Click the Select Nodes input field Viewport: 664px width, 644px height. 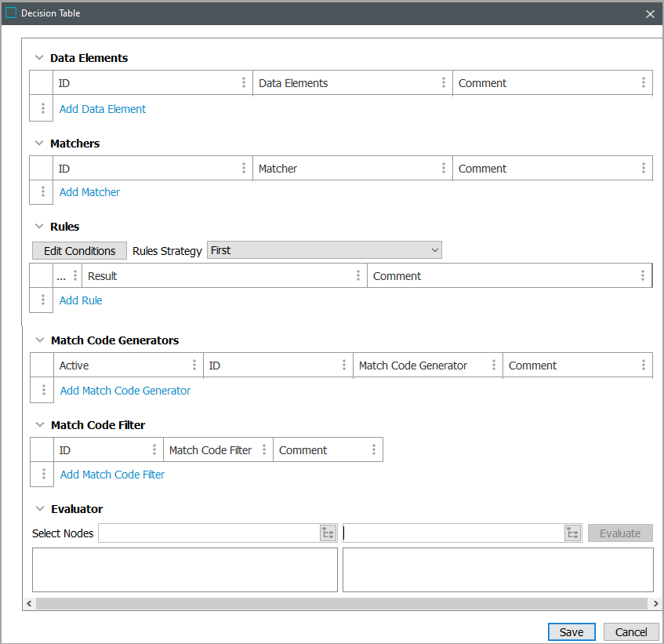coord(208,533)
